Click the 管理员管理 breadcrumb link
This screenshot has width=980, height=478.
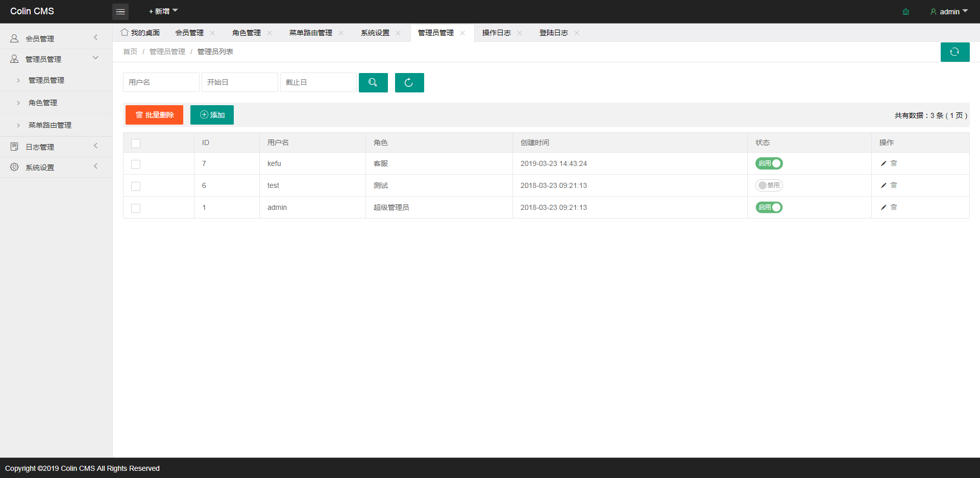tap(167, 52)
